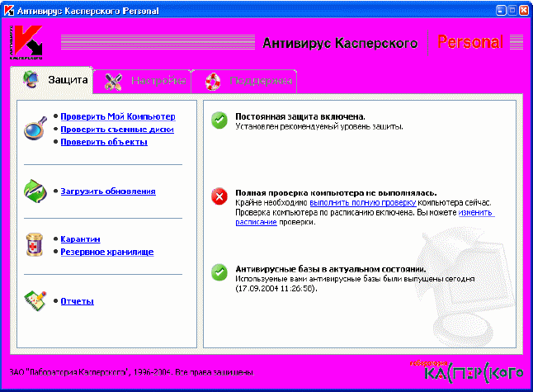The height and width of the screenshot is (392, 533).
Task: Click the title bar Kaspersky app icon
Action: click(x=9, y=11)
